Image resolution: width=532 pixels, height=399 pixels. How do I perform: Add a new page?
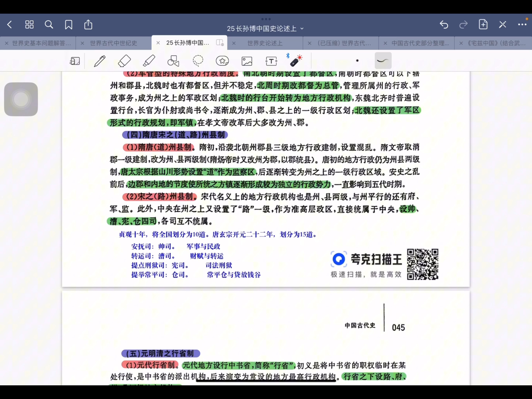[x=483, y=24]
